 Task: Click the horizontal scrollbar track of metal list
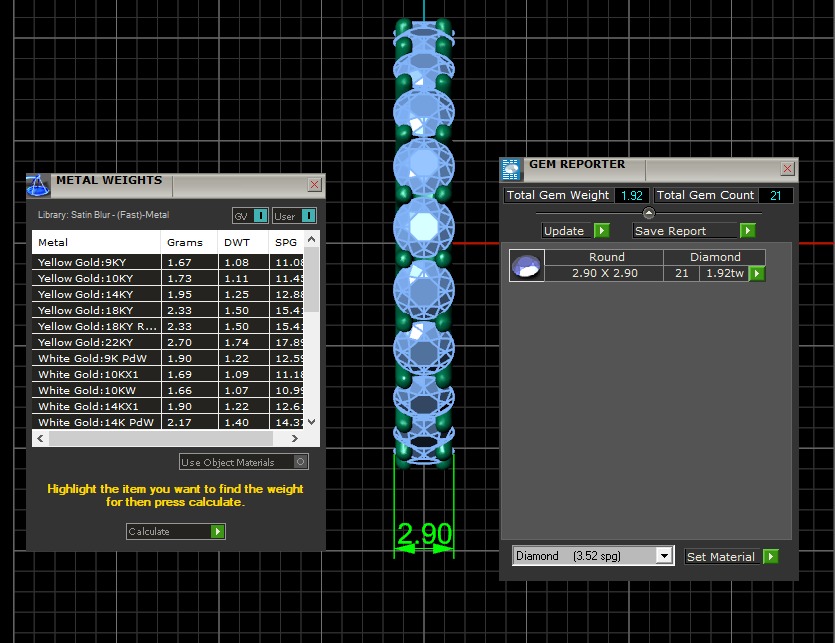(x=161, y=438)
